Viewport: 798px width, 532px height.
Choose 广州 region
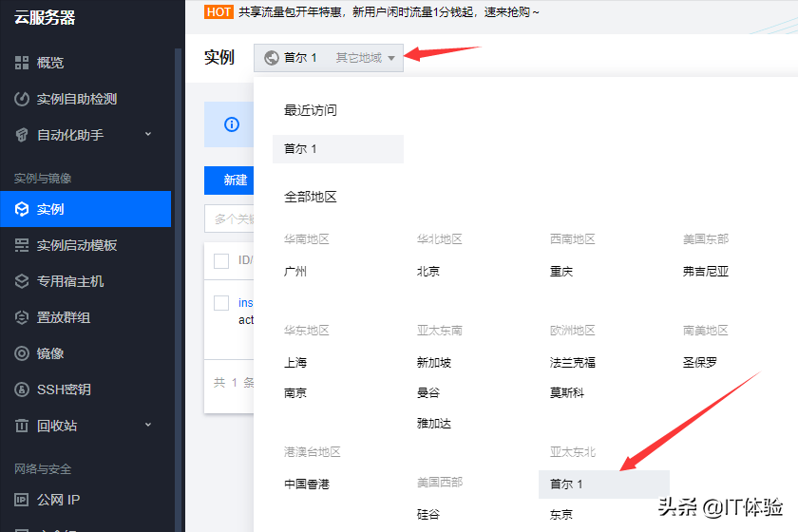click(295, 272)
